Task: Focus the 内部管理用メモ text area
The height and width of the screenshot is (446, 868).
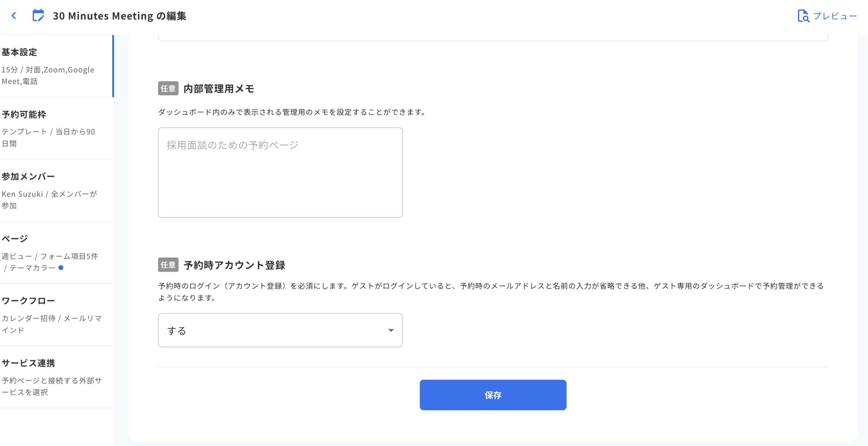Action: 280,172
